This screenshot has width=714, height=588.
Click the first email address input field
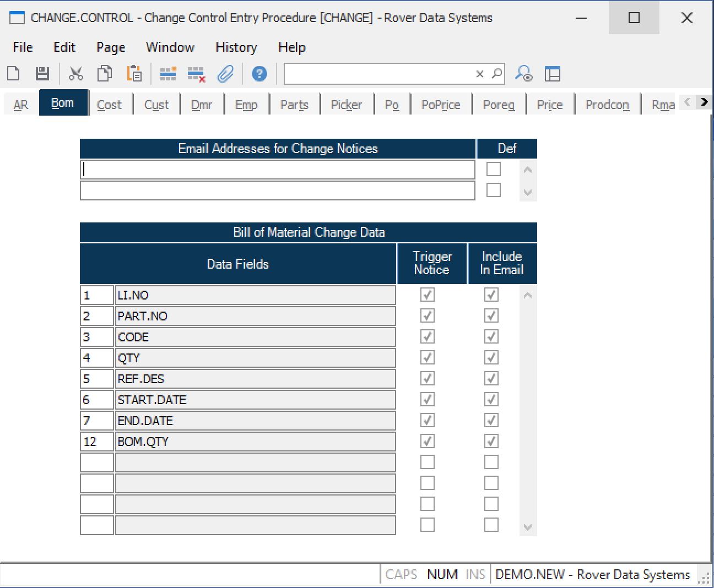(277, 170)
